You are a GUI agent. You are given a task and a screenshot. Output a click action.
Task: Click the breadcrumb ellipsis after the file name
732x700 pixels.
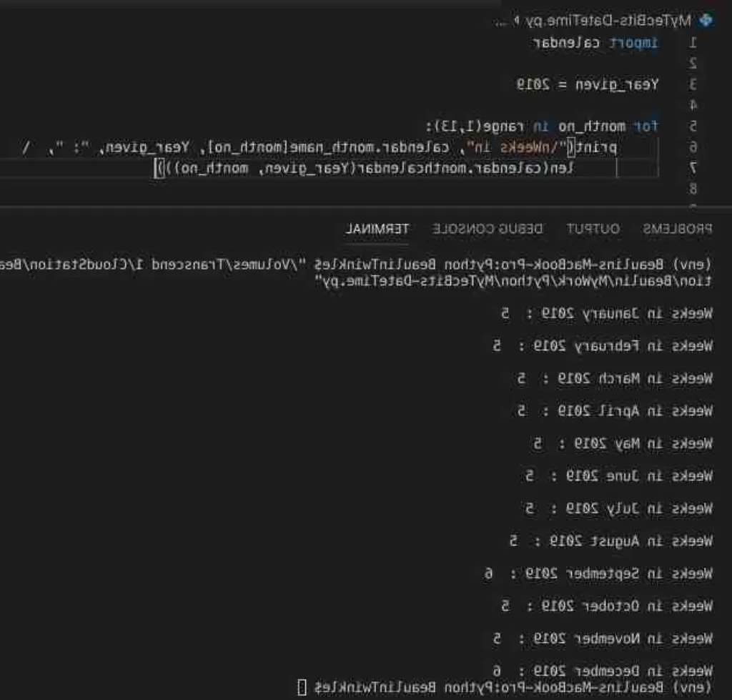[x=500, y=21]
